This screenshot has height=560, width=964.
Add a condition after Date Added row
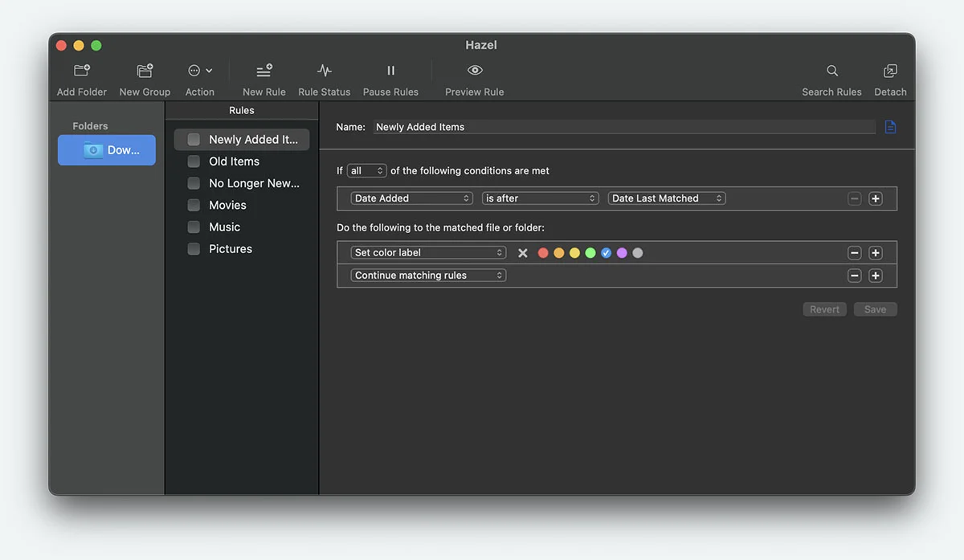pyautogui.click(x=876, y=198)
